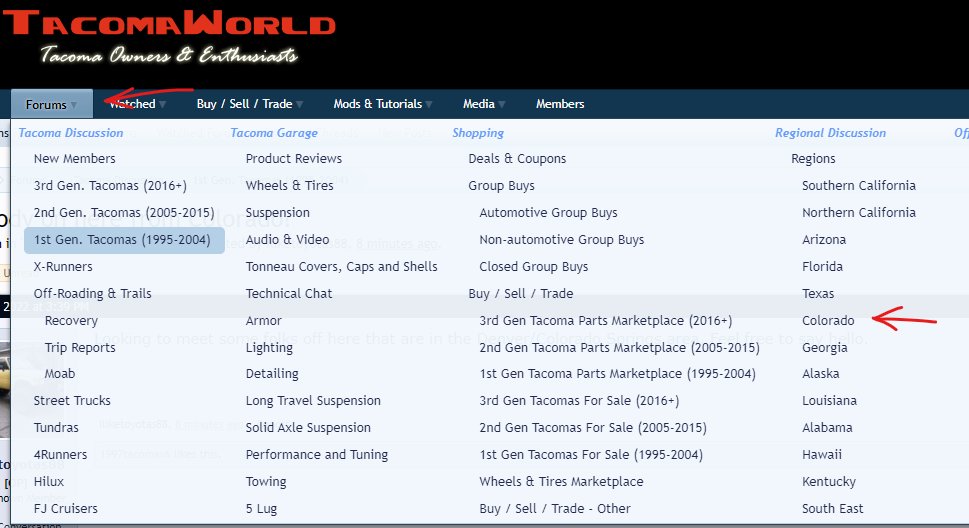
Task: Open Long Travel Suspension forum
Action: [x=313, y=401]
